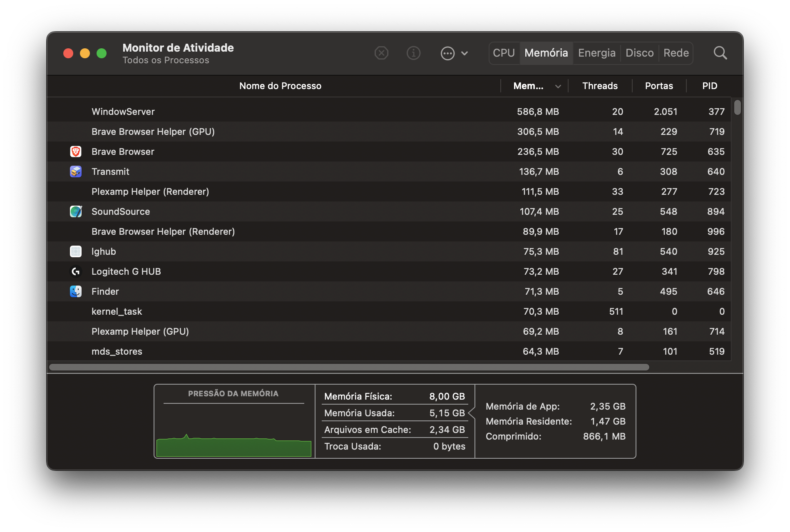Image resolution: width=790 pixels, height=532 pixels.
Task: Open the Disco tab
Action: [x=640, y=53]
